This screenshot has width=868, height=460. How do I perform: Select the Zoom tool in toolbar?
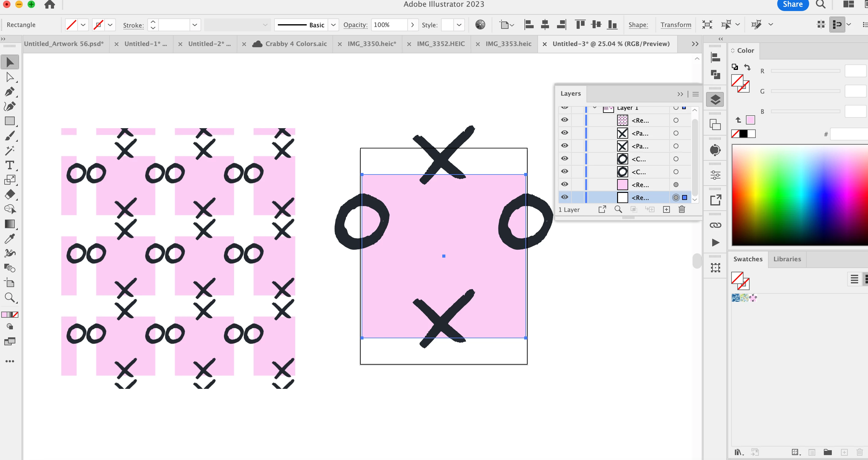10,297
